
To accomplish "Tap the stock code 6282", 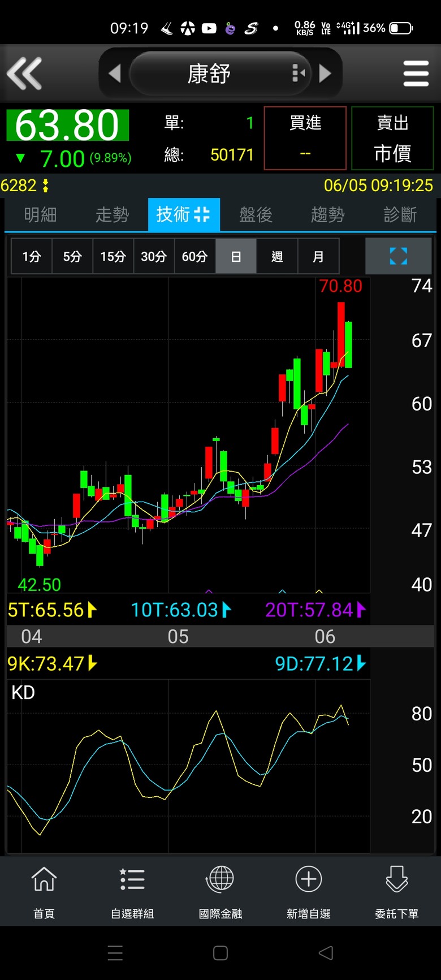I will pyautogui.click(x=19, y=185).
